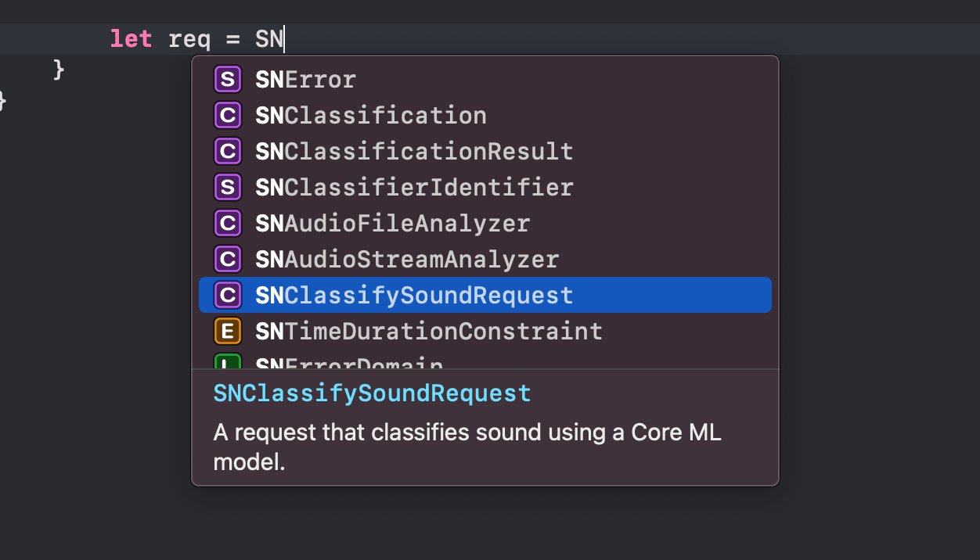The image size is (980, 560).
Task: Click the class badge for SNClassificationResult
Action: pos(227,151)
